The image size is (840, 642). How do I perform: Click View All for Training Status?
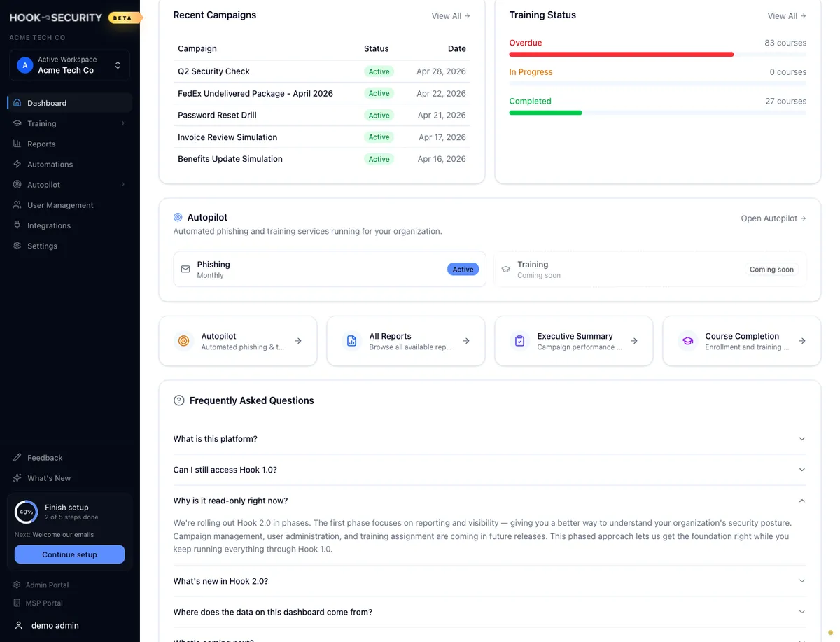point(787,15)
